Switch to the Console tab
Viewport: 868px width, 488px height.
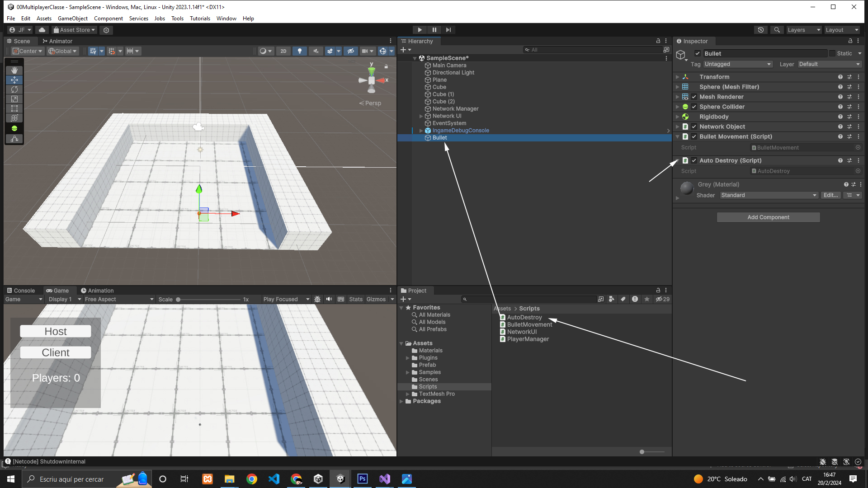point(21,291)
